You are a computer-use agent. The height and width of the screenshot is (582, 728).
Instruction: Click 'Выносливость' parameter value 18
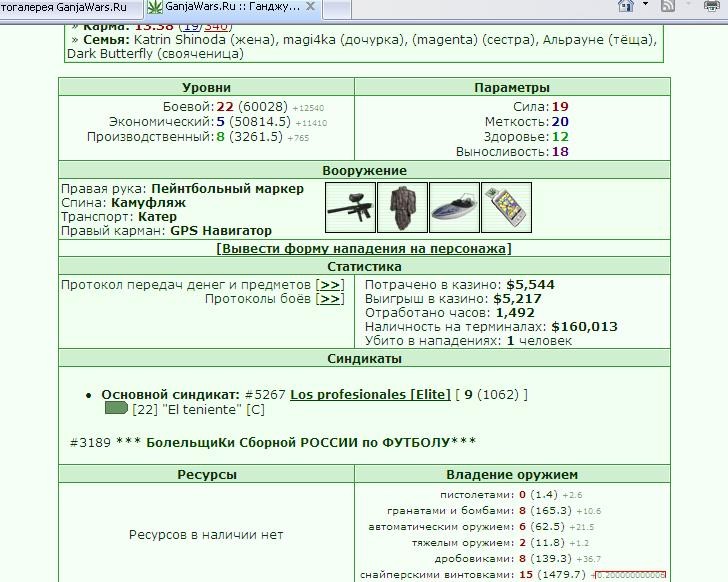coord(560,151)
